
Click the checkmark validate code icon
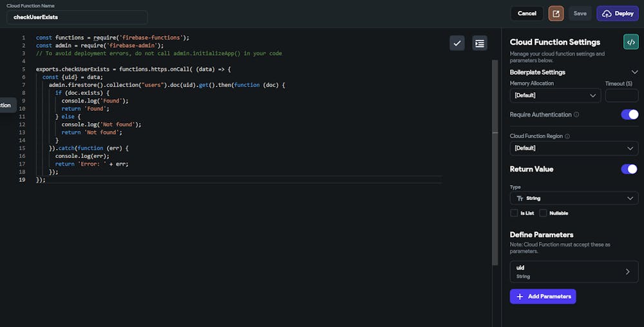point(457,43)
